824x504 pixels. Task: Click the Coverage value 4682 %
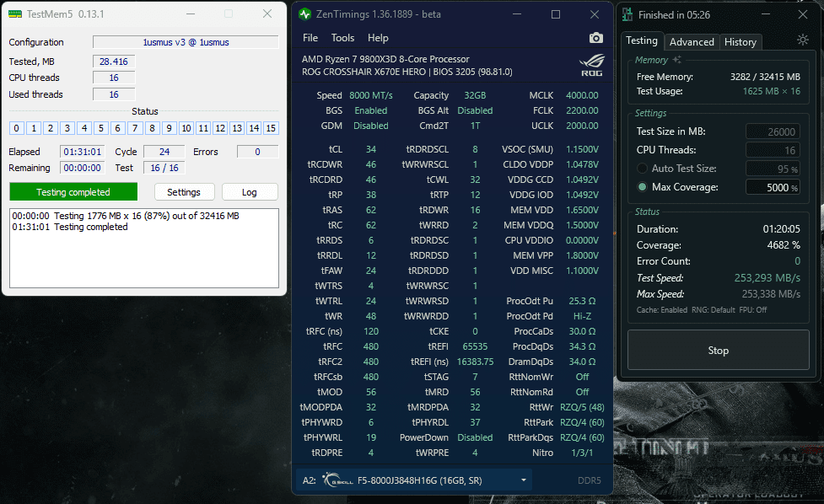click(x=784, y=245)
